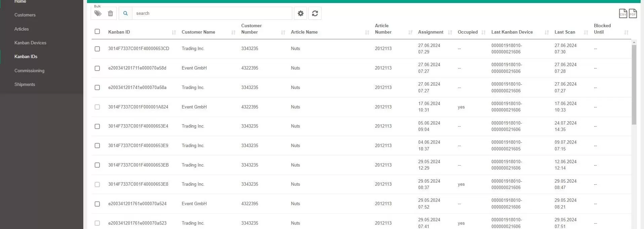Check row 3014F7337C001F000001A824
This screenshot has height=229, width=644.
tap(97, 107)
